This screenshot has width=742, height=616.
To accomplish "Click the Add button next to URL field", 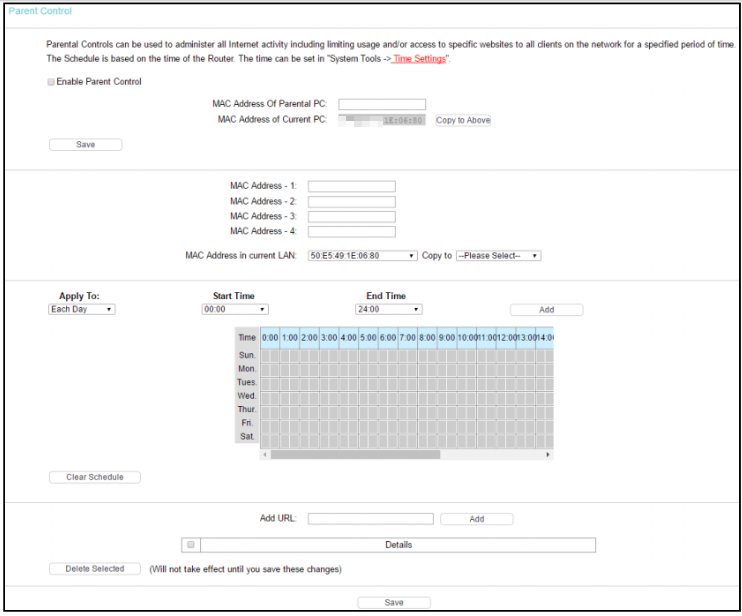I will coord(477,519).
